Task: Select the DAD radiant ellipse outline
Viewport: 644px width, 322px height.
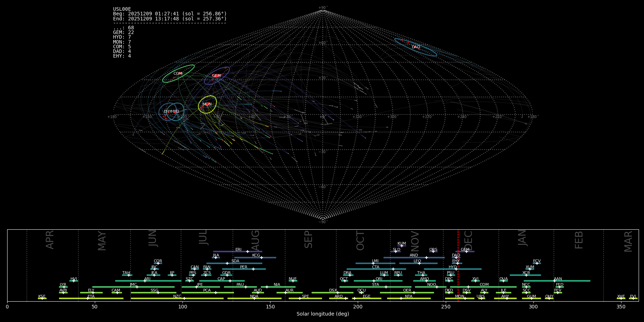Action: point(416,47)
